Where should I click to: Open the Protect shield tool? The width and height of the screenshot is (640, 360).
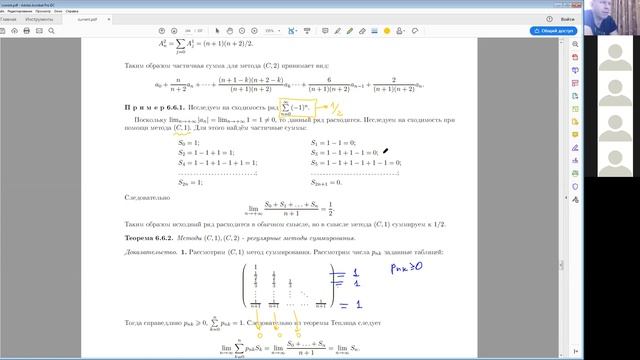pyautogui.click(x=575, y=187)
